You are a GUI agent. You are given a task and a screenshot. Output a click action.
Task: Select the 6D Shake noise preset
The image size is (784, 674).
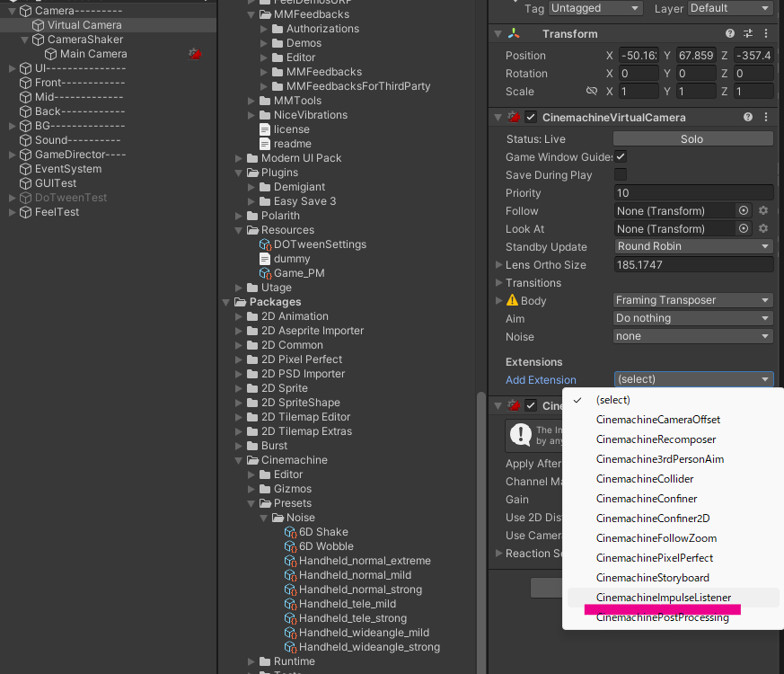point(322,531)
